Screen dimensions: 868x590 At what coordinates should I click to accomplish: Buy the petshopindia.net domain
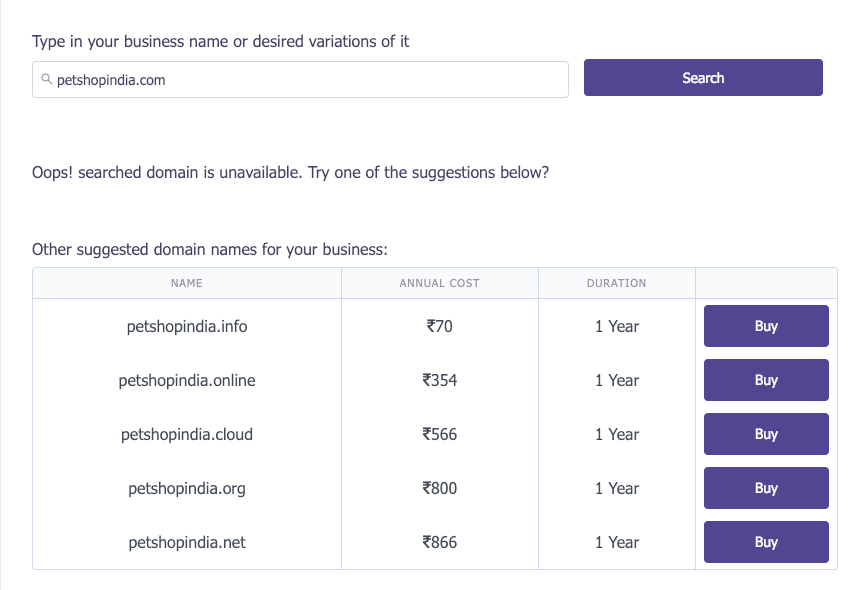point(766,542)
